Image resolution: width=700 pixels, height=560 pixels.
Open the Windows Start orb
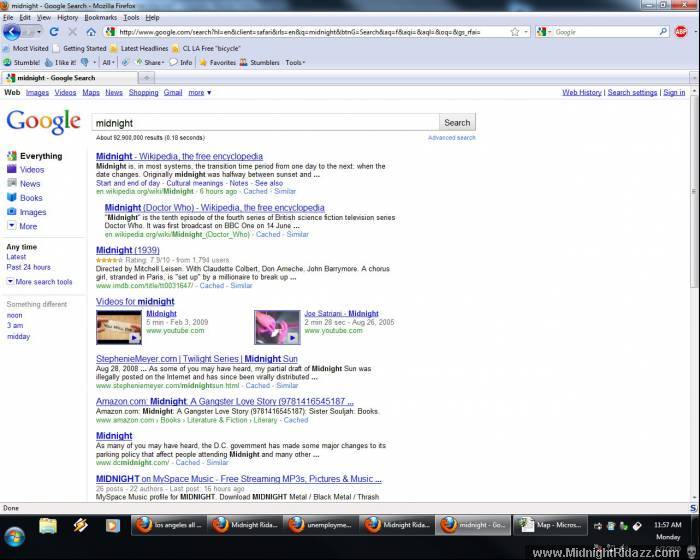pos(14,536)
